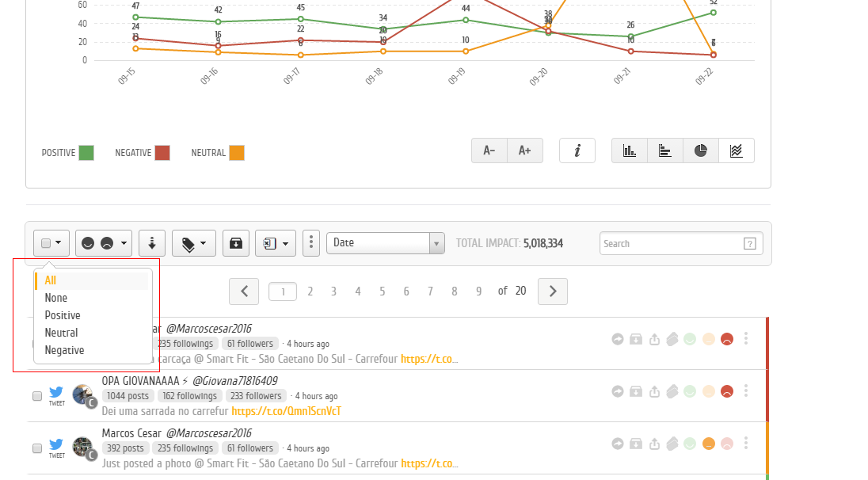Viewport: 868px width, 480px height.
Task: Select the line chart view icon
Action: click(737, 150)
